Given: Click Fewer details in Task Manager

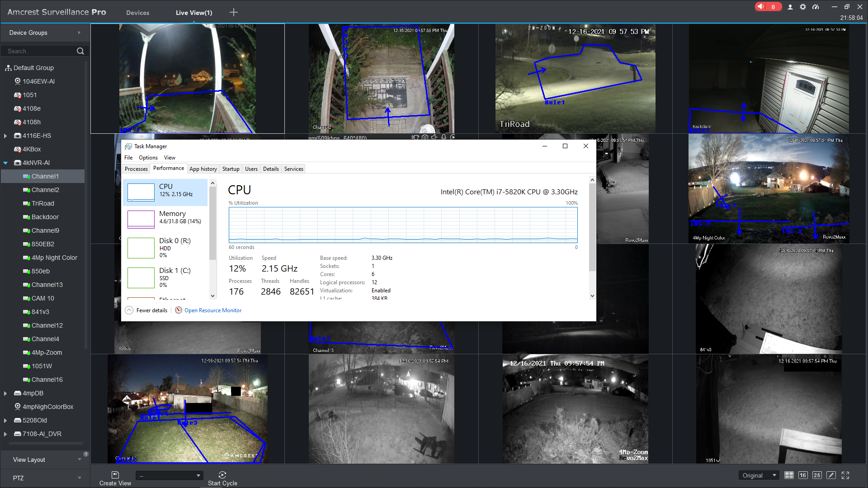Looking at the screenshot, I should click(146, 310).
